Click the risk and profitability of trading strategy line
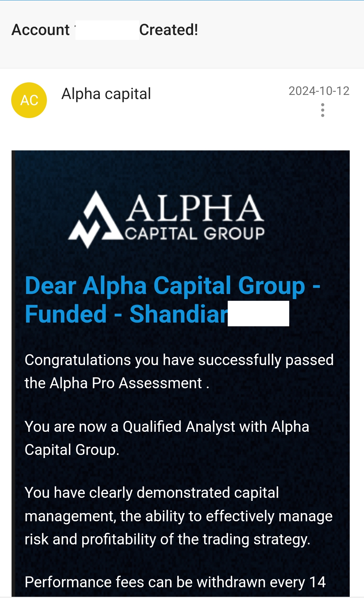 pyautogui.click(x=167, y=539)
